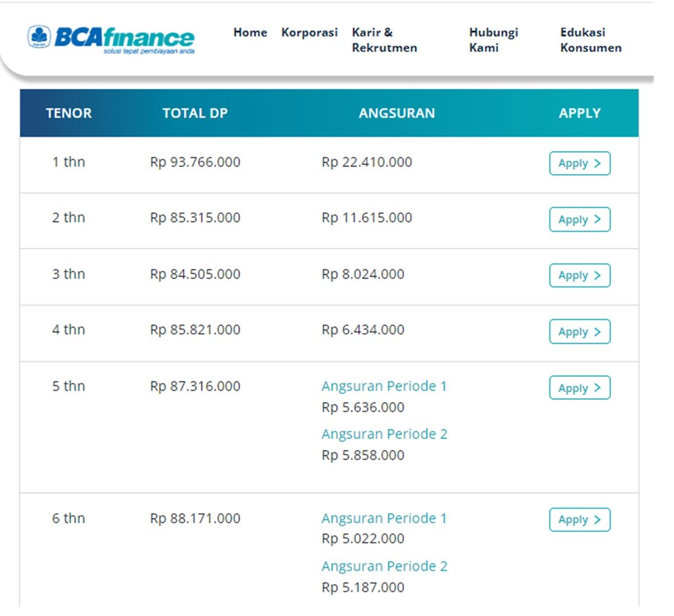
Task: Click Angsuran Periode 2 under 6 thn
Action: point(384,566)
